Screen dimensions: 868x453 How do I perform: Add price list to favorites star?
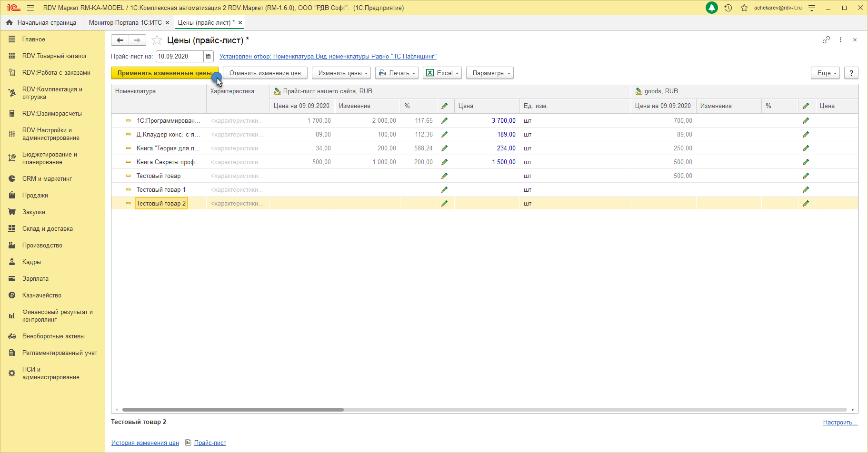157,40
